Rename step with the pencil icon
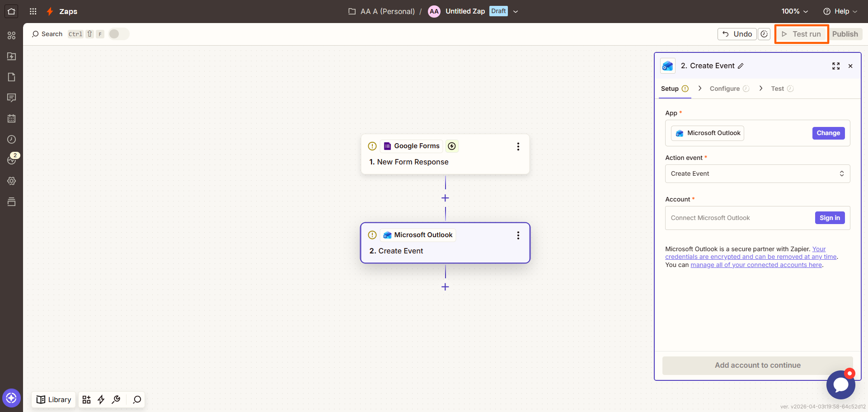868x412 pixels. (x=741, y=66)
